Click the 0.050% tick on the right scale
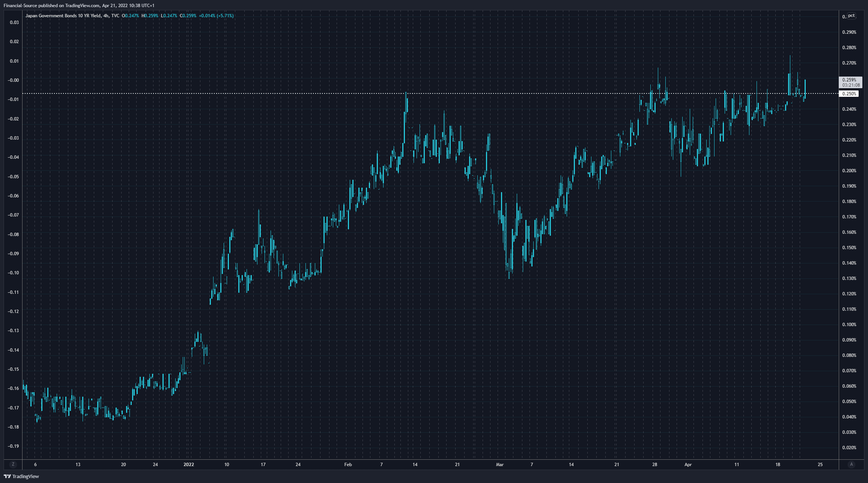Screen dimensions: 868x483 [849, 402]
